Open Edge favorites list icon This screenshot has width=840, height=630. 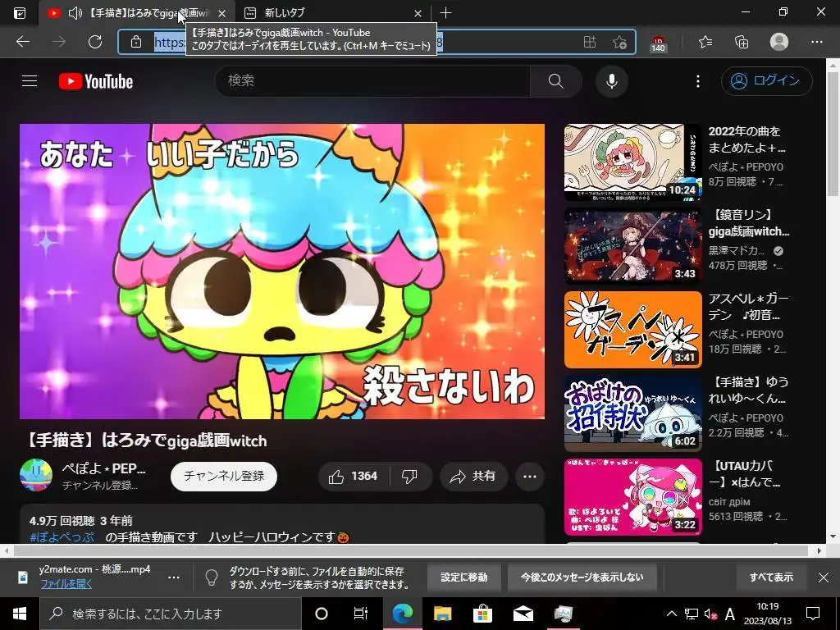705,42
